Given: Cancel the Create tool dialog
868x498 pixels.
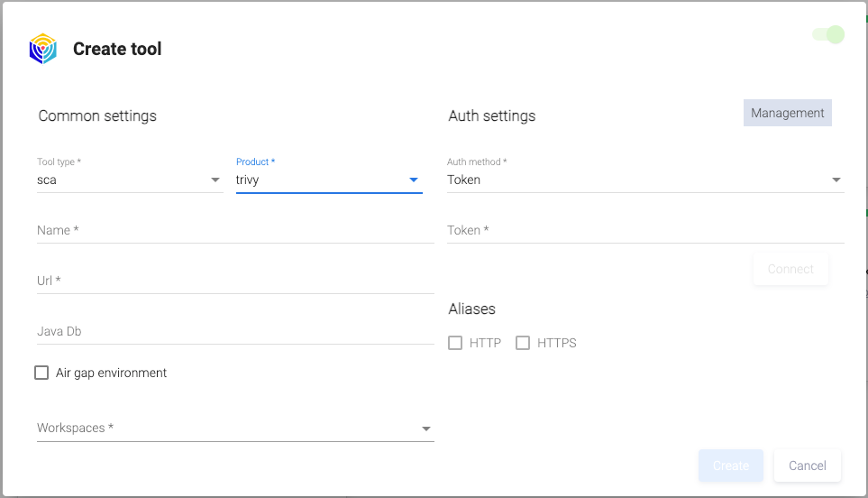Looking at the screenshot, I should pyautogui.click(x=807, y=466).
